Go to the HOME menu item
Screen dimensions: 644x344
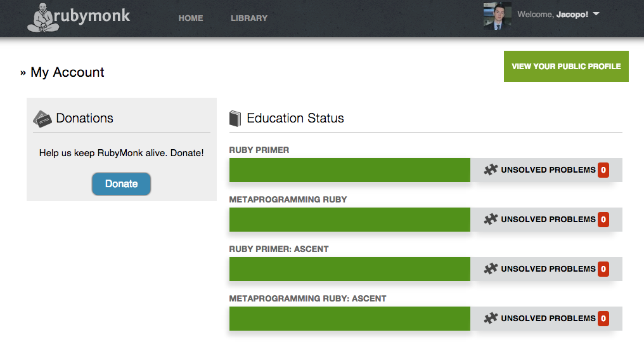[191, 18]
